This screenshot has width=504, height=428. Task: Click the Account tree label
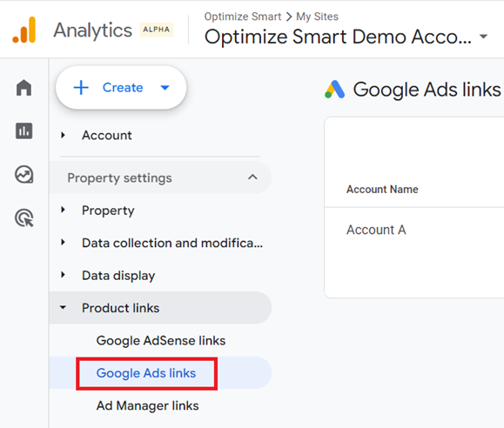(107, 136)
